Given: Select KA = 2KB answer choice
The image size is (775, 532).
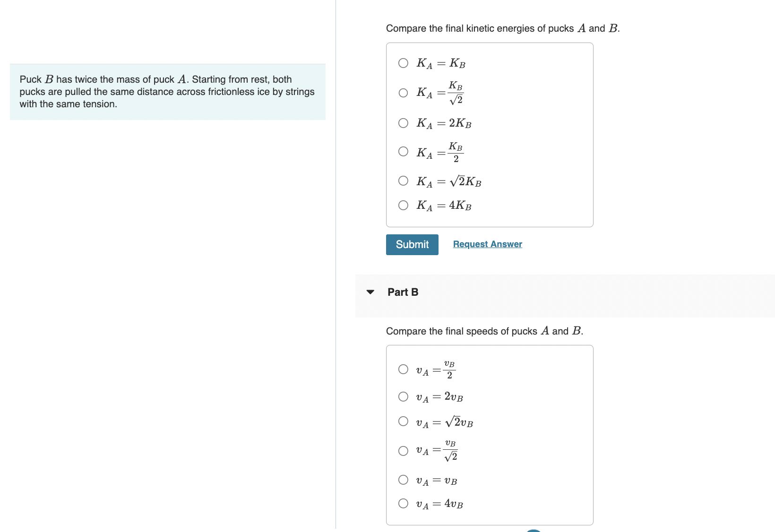Looking at the screenshot, I should click(403, 123).
